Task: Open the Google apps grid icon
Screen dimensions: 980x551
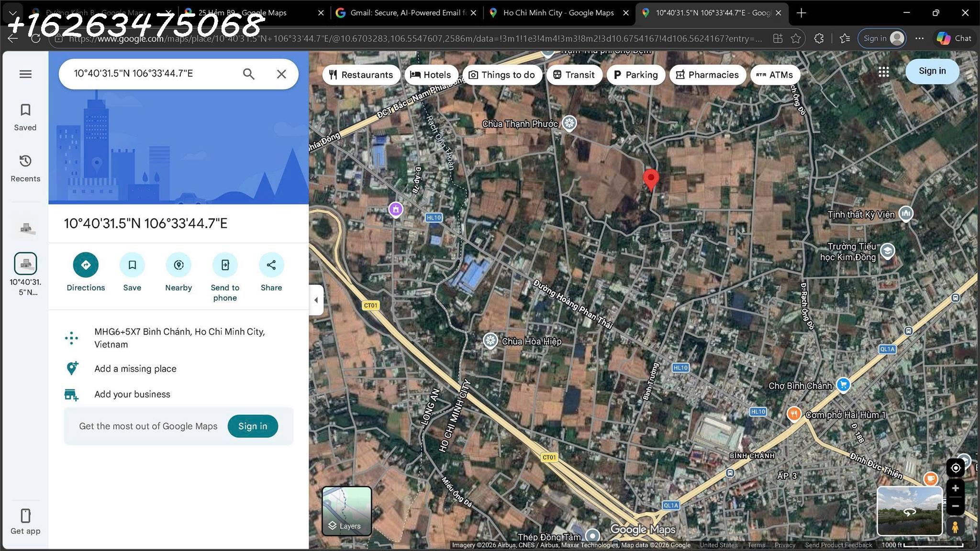Action: (x=883, y=72)
